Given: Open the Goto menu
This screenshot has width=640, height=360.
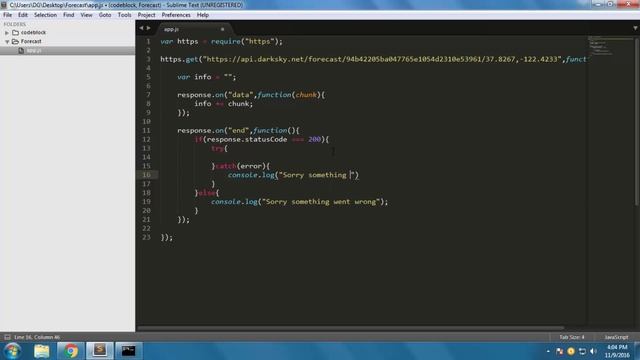Looking at the screenshot, I should coord(105,15).
